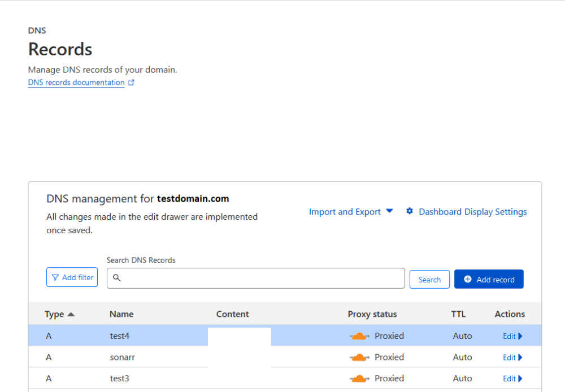
Task: Click the orange cloud icon for test4
Action: pyautogui.click(x=359, y=336)
